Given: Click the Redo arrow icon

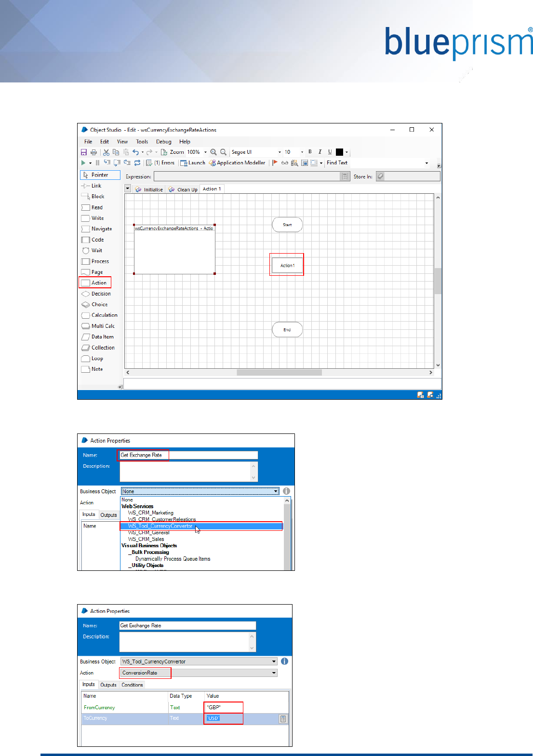Looking at the screenshot, I should (149, 152).
